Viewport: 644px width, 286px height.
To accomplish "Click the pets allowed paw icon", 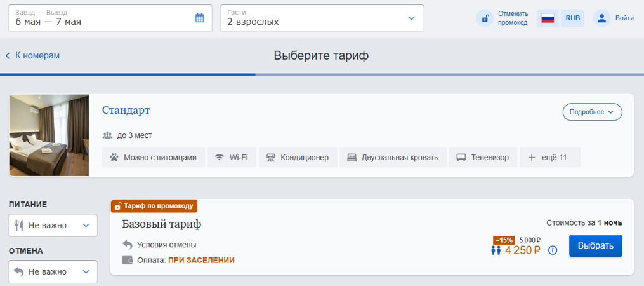I will (114, 158).
